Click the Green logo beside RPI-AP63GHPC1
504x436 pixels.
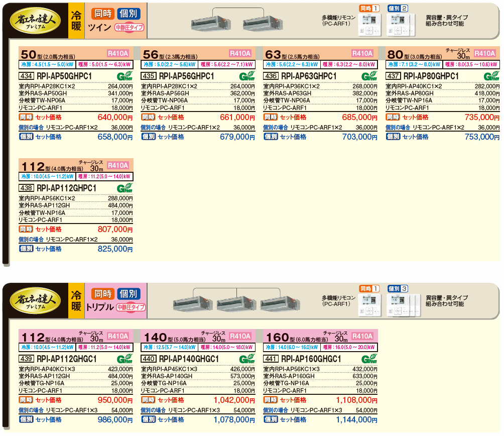(x=369, y=76)
